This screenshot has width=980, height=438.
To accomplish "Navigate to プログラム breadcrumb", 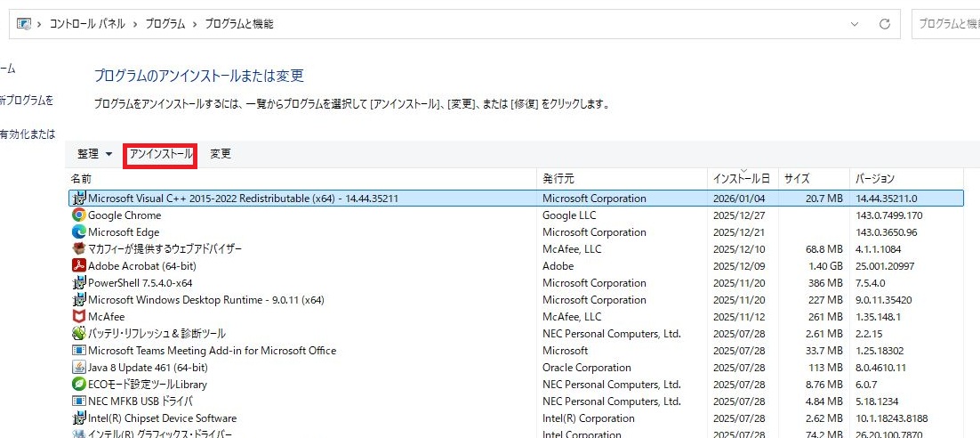I will (165, 24).
